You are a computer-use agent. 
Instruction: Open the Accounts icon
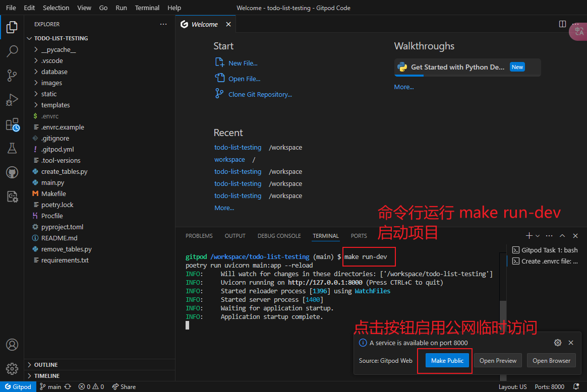pos(12,345)
